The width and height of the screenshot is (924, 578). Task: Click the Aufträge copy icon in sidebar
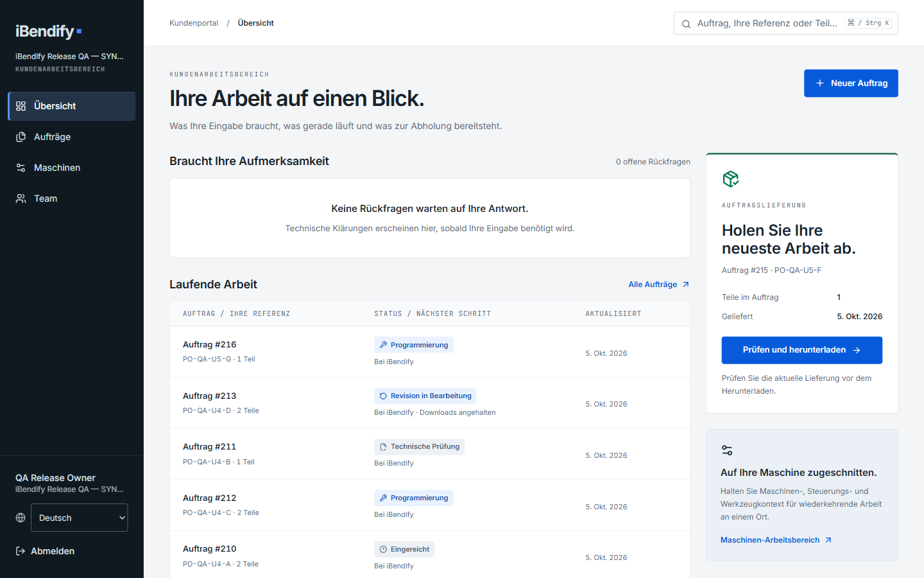point(21,137)
